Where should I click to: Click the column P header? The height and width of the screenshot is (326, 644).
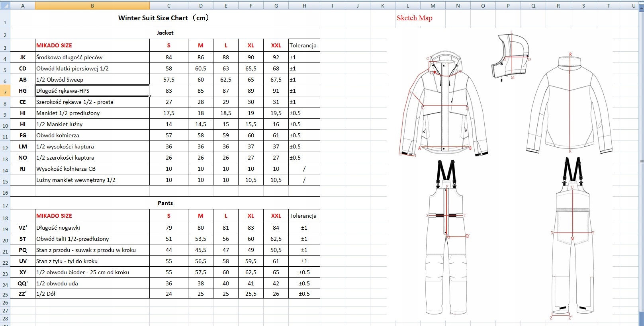click(x=508, y=6)
